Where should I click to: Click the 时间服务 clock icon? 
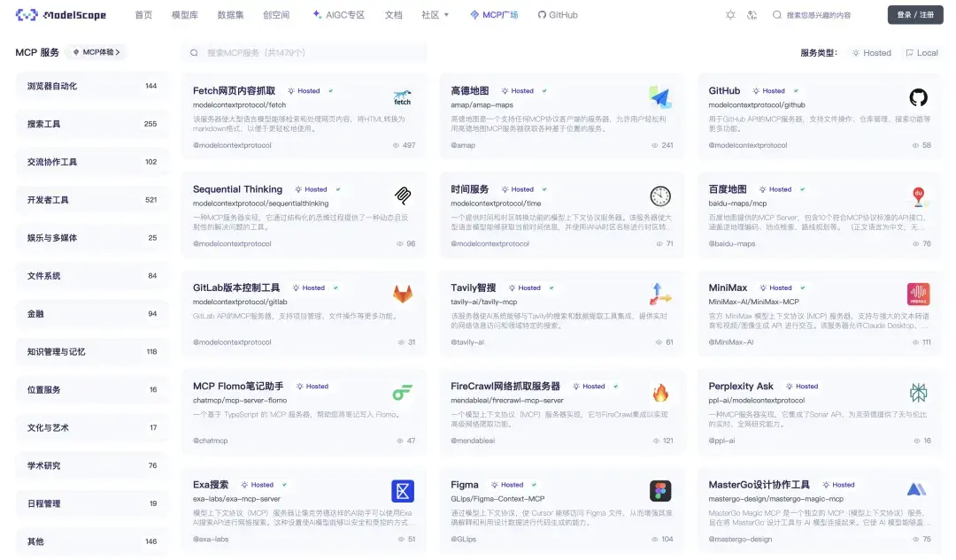660,196
